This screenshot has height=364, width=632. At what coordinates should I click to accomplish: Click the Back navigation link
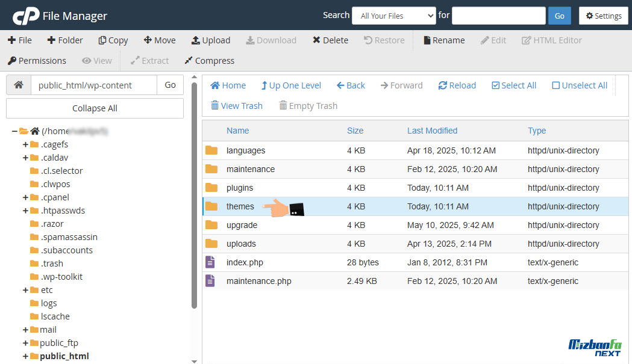pyautogui.click(x=351, y=85)
